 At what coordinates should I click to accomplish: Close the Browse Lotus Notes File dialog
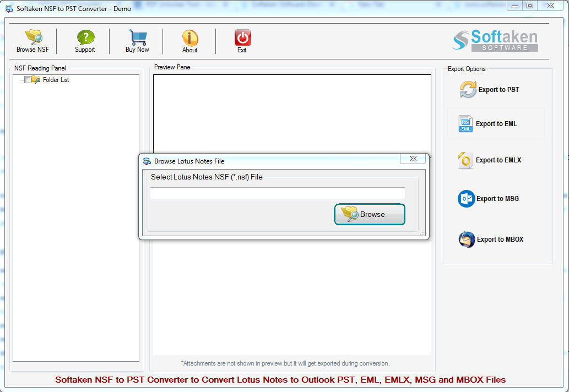(413, 159)
